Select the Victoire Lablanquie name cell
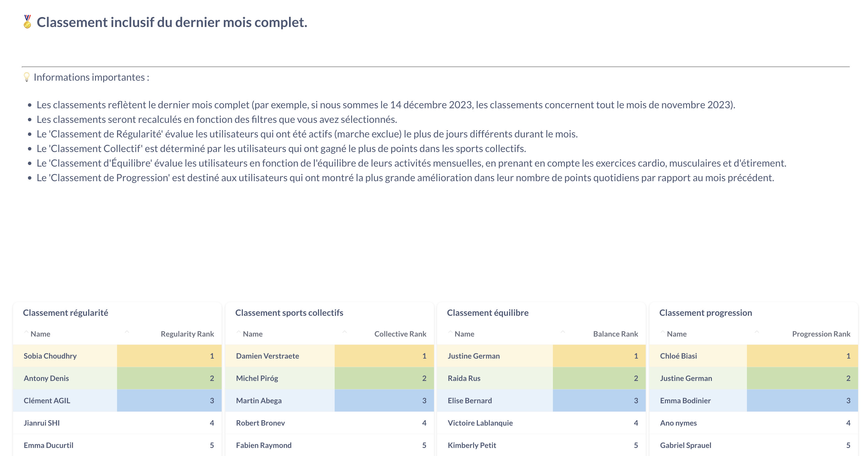Screen dimensions: 868x456 click(480, 423)
